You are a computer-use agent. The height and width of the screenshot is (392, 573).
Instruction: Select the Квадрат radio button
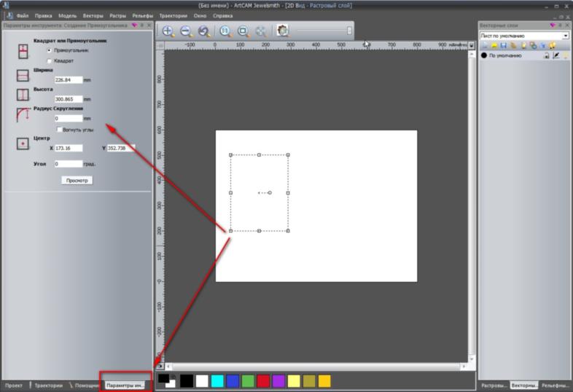(49, 60)
